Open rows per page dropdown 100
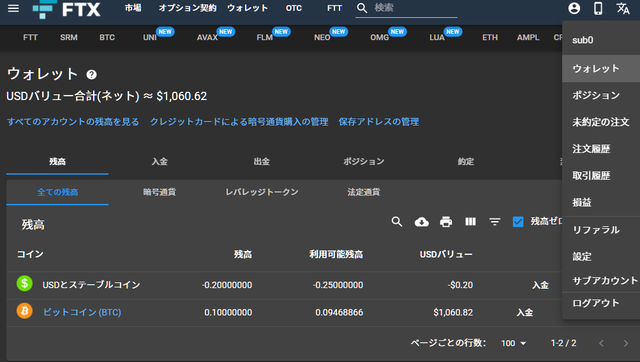The height and width of the screenshot is (362, 640). pos(513,343)
